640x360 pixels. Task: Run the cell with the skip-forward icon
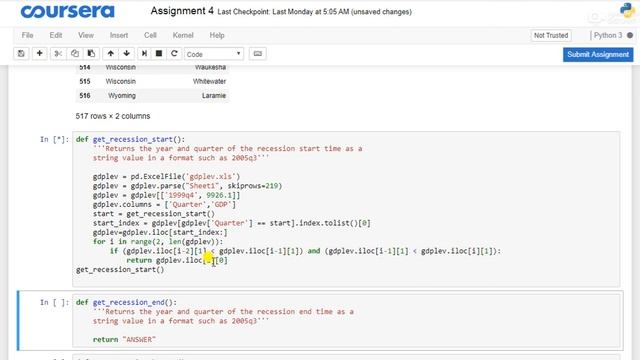pyautogui.click(x=144, y=53)
